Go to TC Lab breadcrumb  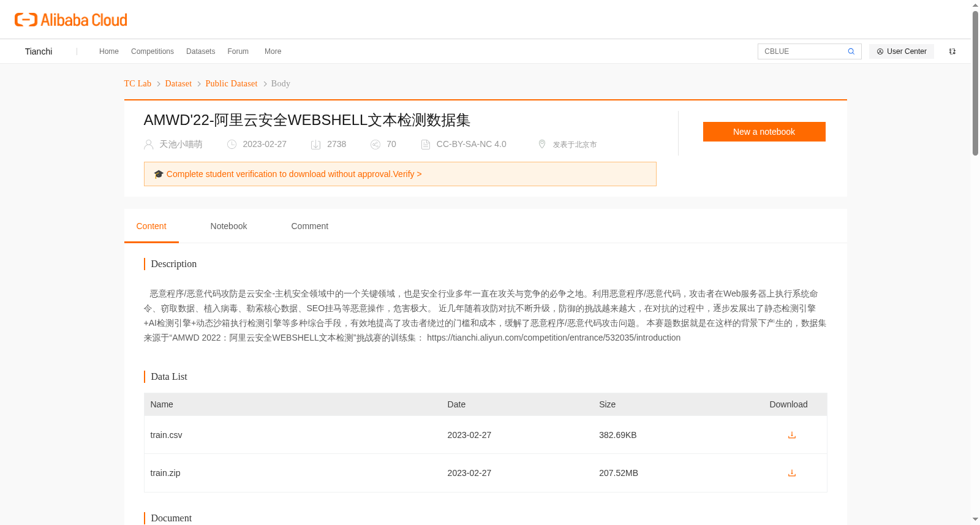point(137,83)
